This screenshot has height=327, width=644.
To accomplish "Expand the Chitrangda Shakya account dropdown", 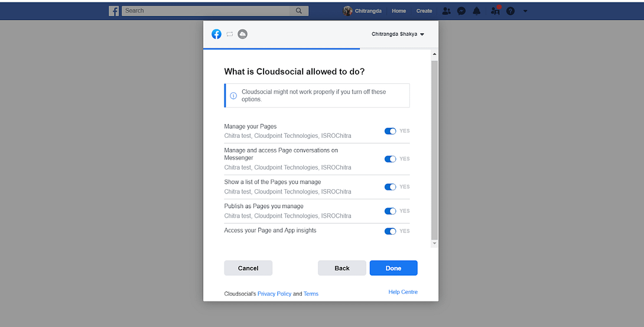I will click(398, 34).
